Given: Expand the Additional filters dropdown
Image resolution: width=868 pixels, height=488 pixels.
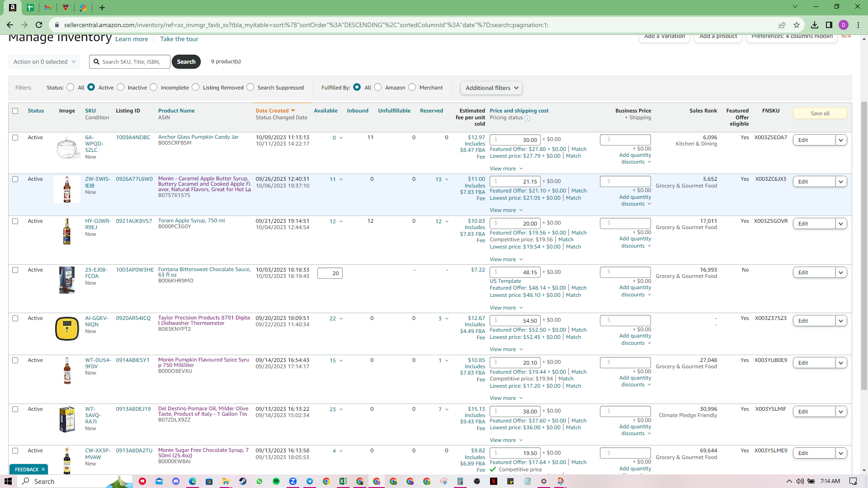Looking at the screenshot, I should click(x=491, y=88).
